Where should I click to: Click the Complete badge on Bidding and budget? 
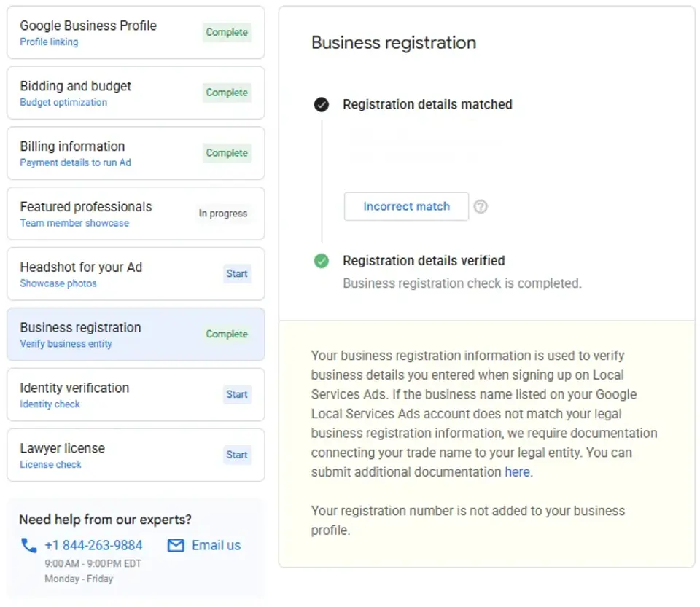click(x=227, y=93)
